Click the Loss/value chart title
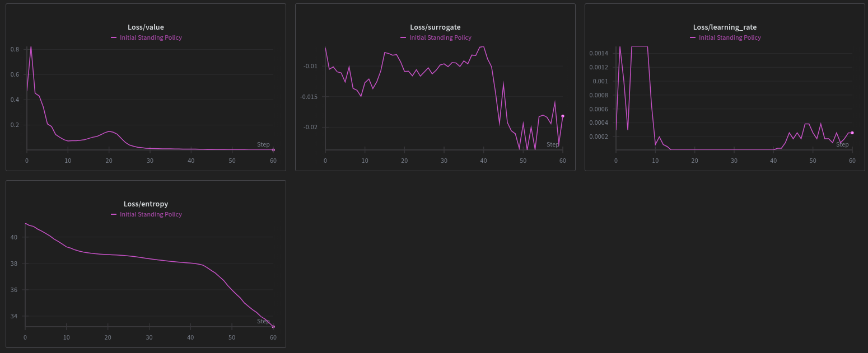This screenshot has height=353, width=868. click(x=146, y=27)
